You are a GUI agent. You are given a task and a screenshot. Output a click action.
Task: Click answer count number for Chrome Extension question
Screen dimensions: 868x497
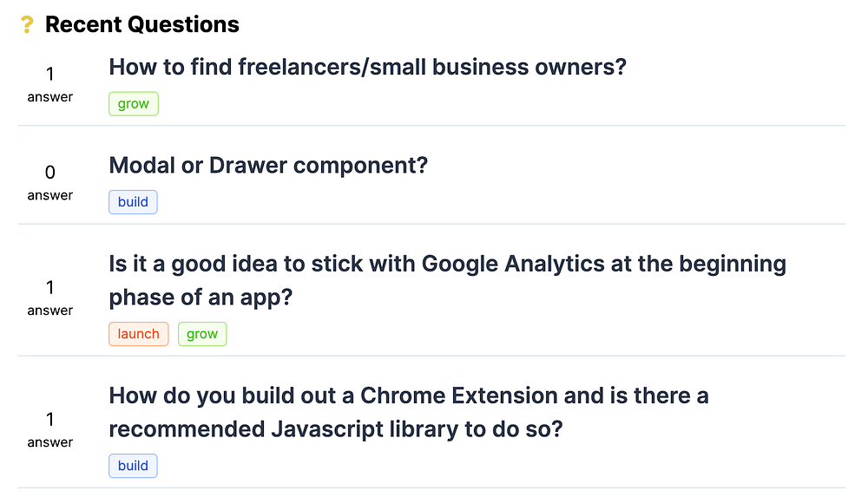pos(50,420)
